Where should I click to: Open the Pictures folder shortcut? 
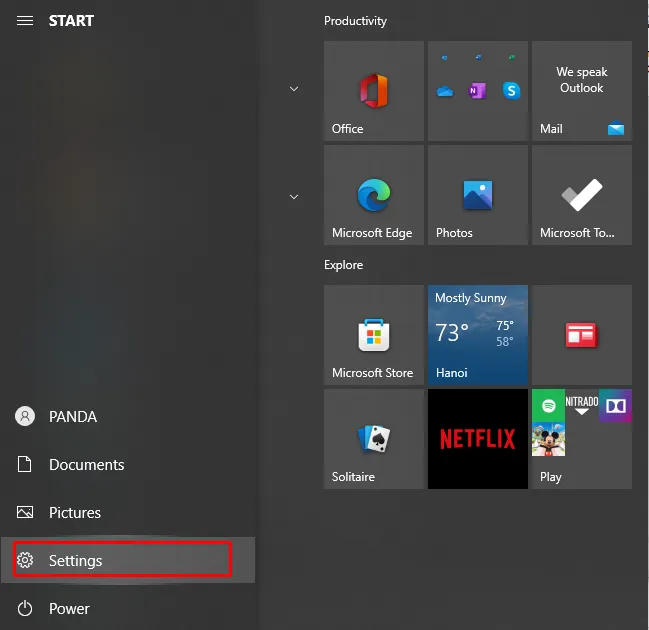[127, 512]
